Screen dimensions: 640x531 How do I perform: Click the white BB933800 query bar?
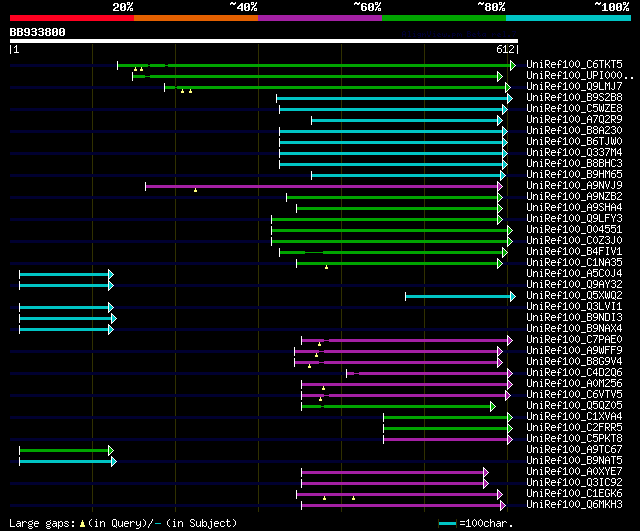[x=264, y=41]
